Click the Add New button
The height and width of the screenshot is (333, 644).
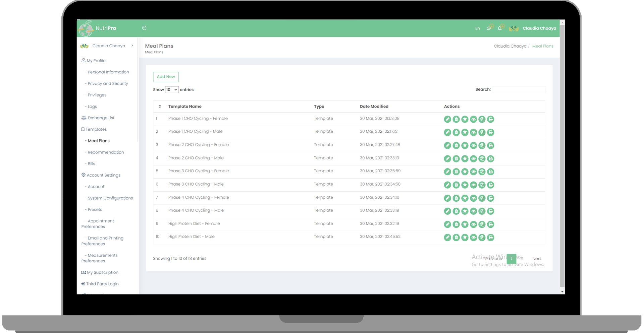click(166, 77)
